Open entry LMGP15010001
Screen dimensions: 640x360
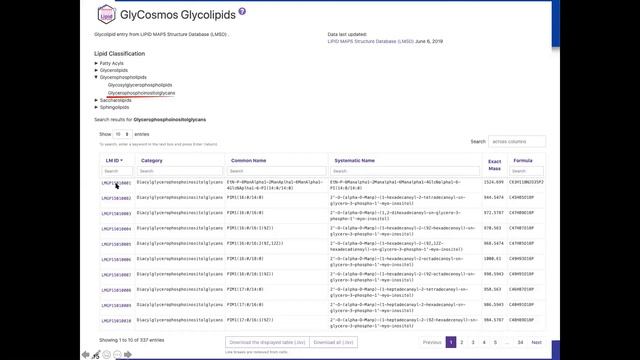[x=116, y=183]
